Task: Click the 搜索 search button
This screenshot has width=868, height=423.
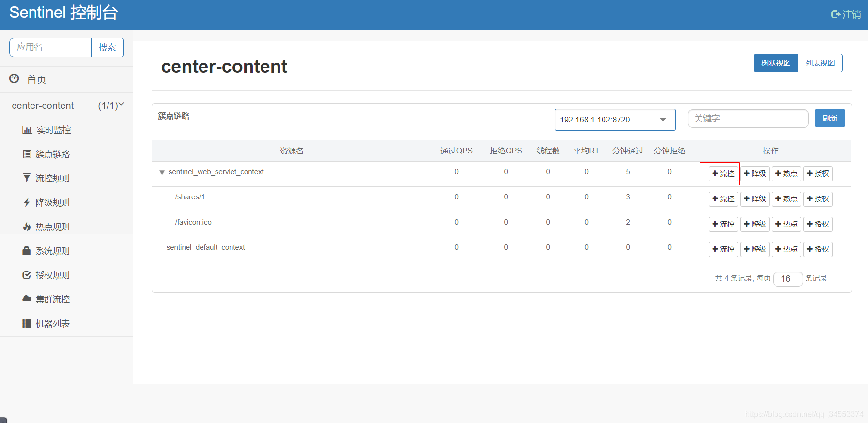Action: pos(107,47)
